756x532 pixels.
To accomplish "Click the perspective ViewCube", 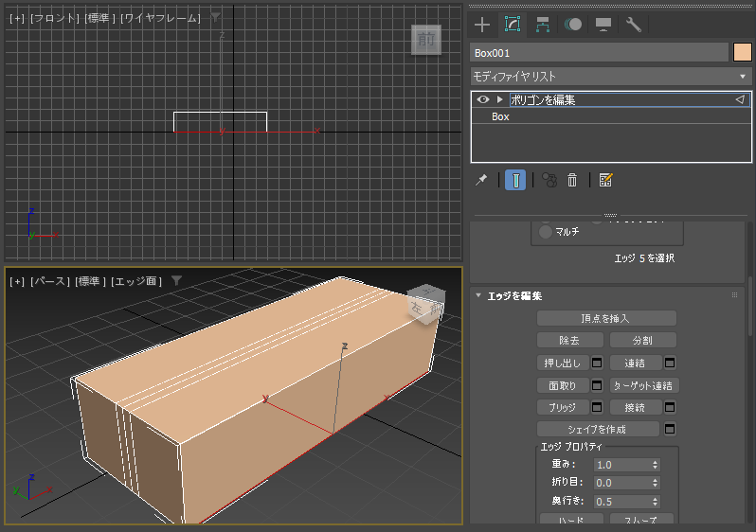I will coord(426,304).
